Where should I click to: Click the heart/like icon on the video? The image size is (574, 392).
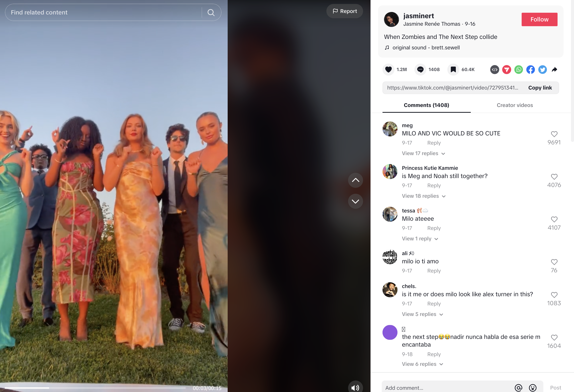click(389, 69)
